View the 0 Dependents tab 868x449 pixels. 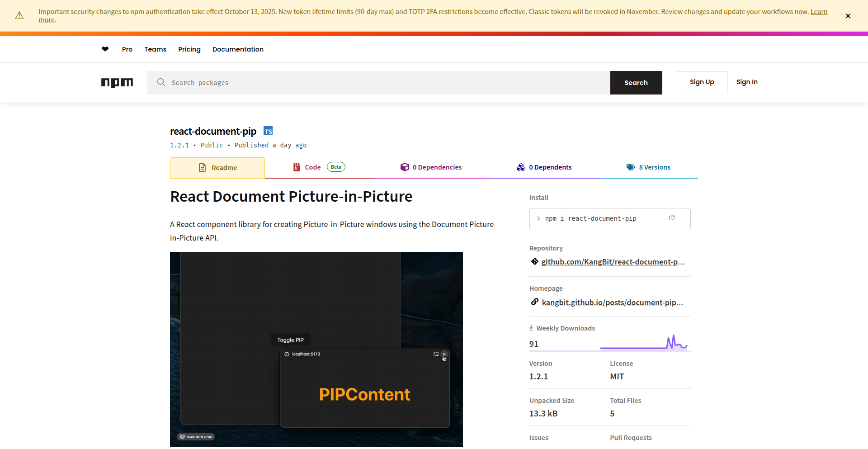(544, 167)
